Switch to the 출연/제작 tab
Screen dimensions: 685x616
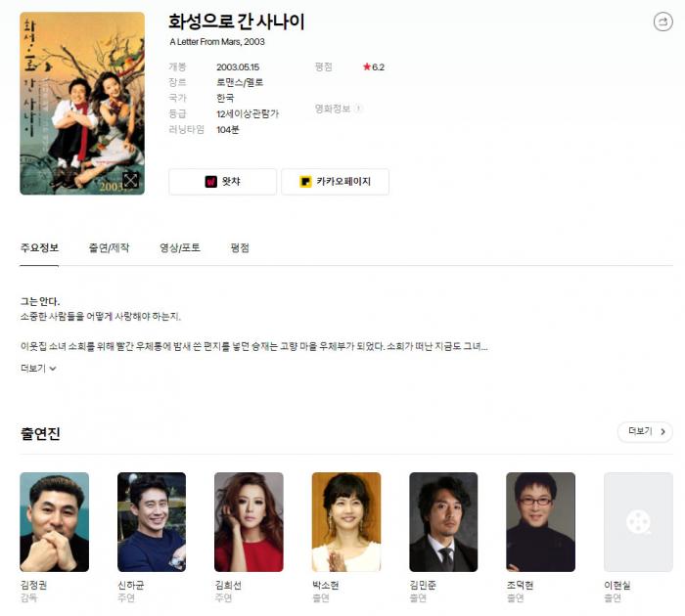pyautogui.click(x=109, y=248)
